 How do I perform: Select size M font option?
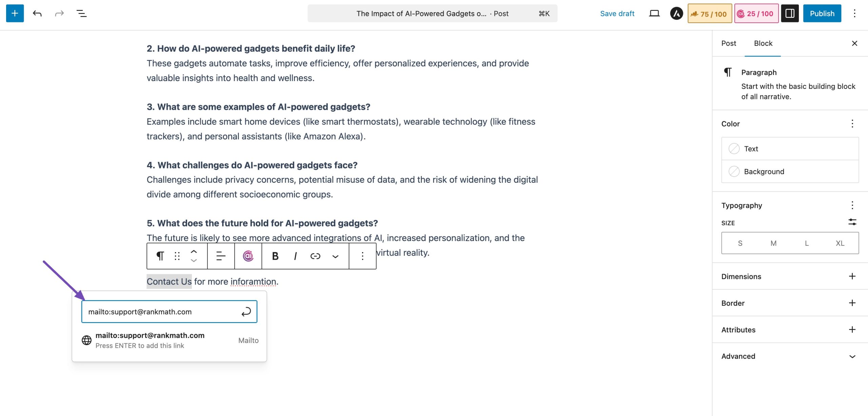point(773,243)
